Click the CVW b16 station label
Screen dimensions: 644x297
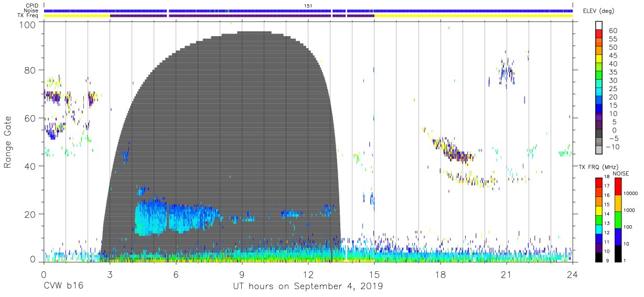[63, 286]
